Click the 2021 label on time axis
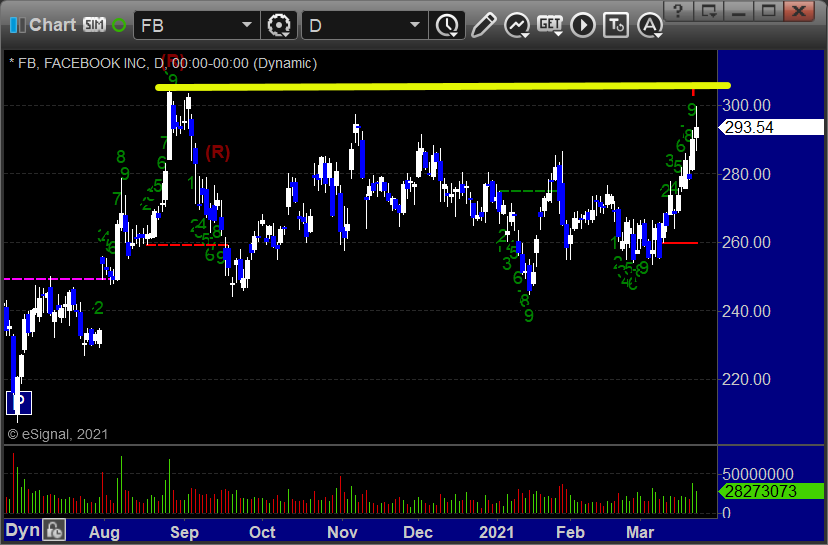Viewport: 828px width, 545px height. coord(496,532)
